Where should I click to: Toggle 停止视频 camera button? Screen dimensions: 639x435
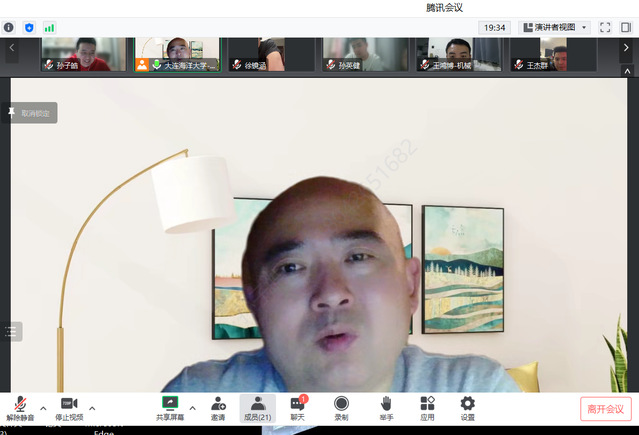pos(69,408)
